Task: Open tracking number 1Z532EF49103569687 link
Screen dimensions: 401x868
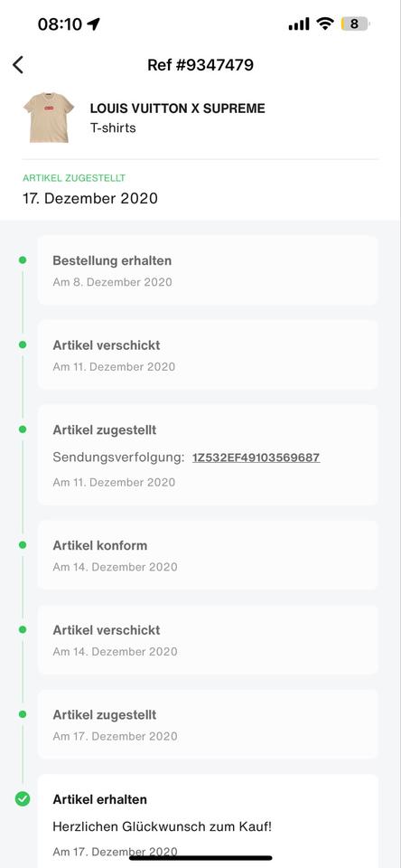Action: coord(256,458)
